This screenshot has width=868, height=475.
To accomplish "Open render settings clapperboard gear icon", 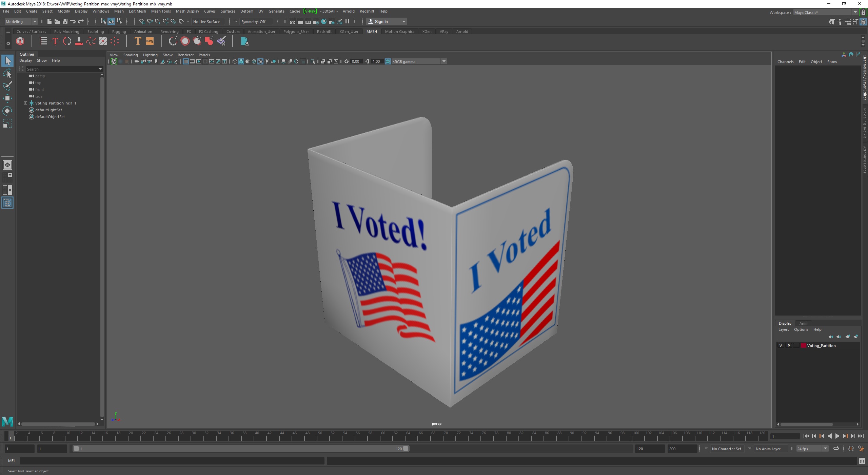I will click(x=316, y=22).
